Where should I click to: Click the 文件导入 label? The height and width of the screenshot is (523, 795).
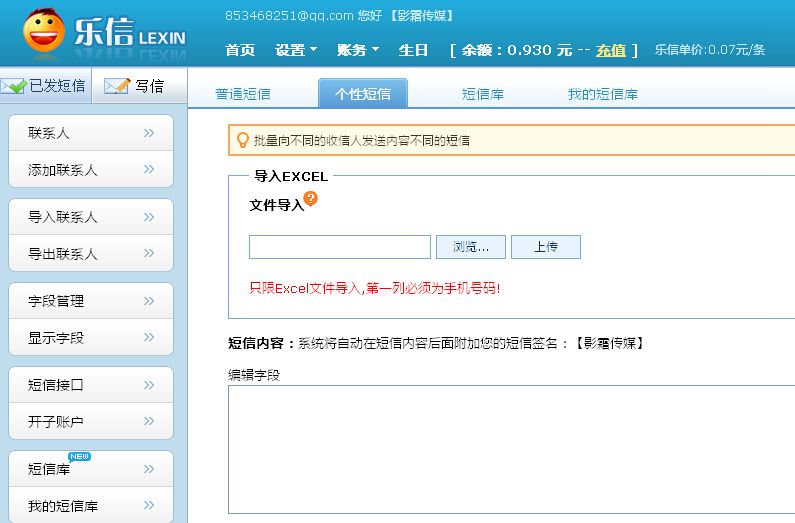coord(276,205)
